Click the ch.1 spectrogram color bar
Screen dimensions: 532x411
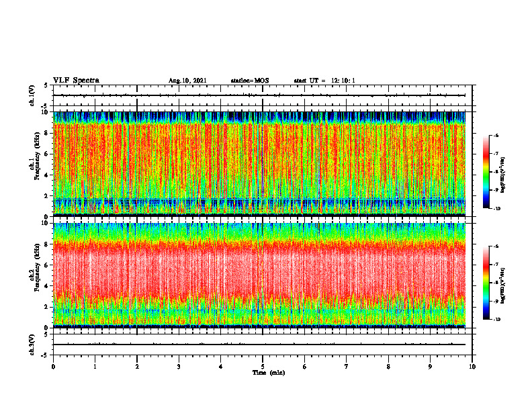coord(486,172)
